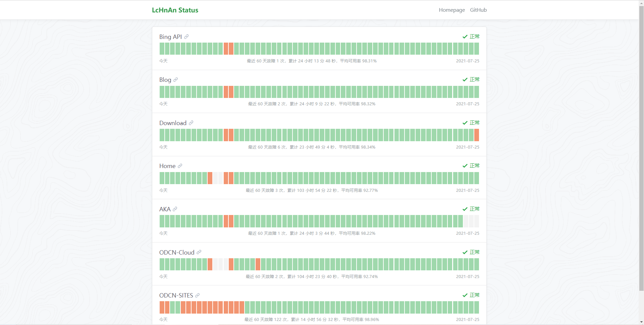Select the first red outage bar for Bing API

[x=226, y=49]
